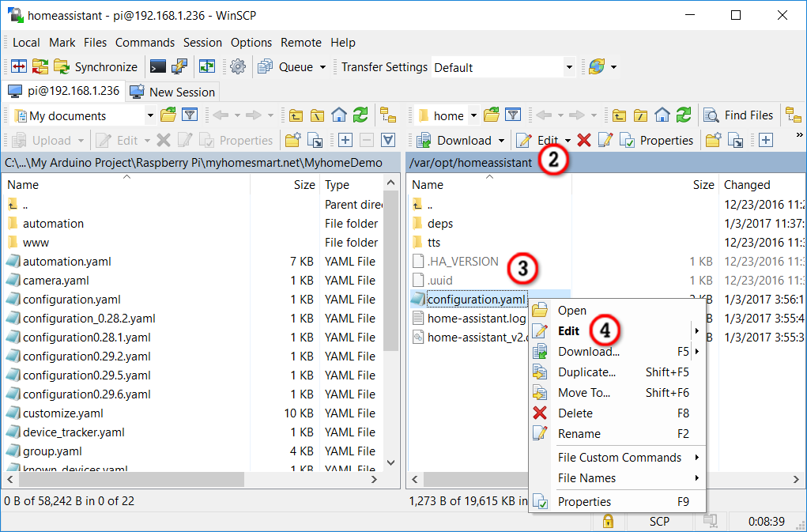The width and height of the screenshot is (807, 532).
Task: Open Preferences gear icon
Action: coord(238,67)
